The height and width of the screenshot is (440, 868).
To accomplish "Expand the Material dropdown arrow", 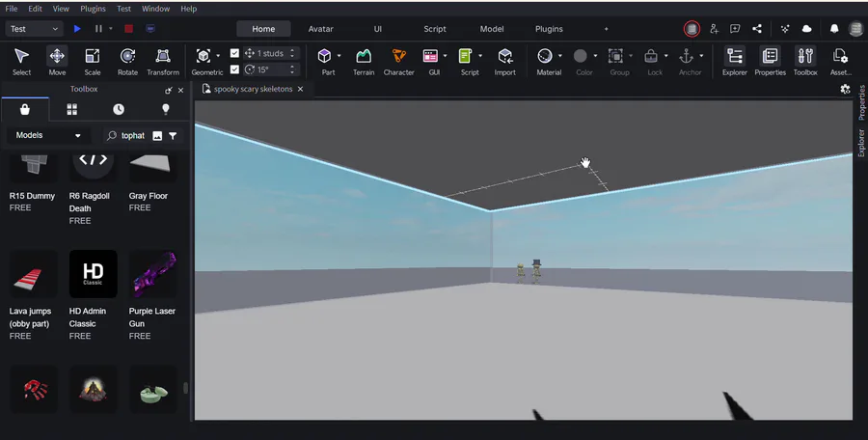I will click(559, 56).
